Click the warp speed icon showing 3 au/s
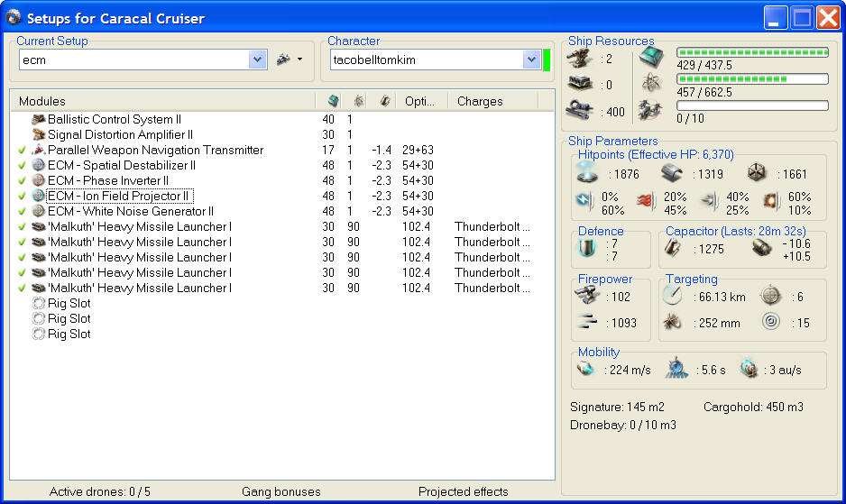The height and width of the screenshot is (504, 846). coord(749,369)
